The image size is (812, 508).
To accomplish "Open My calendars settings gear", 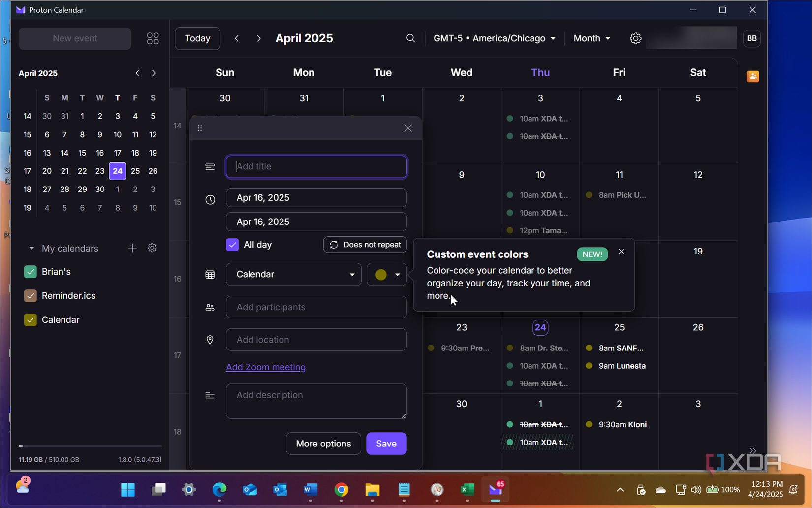I will click(152, 248).
